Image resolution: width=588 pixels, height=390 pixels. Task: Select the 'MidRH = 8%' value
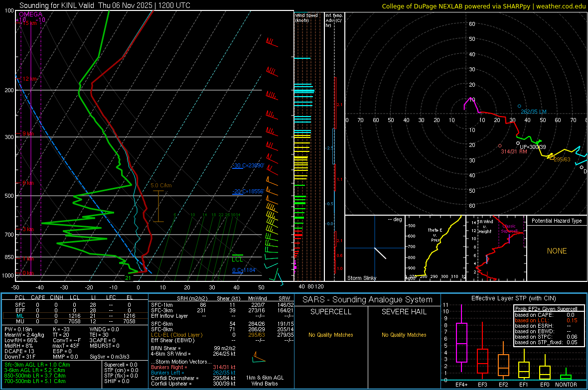19,346
